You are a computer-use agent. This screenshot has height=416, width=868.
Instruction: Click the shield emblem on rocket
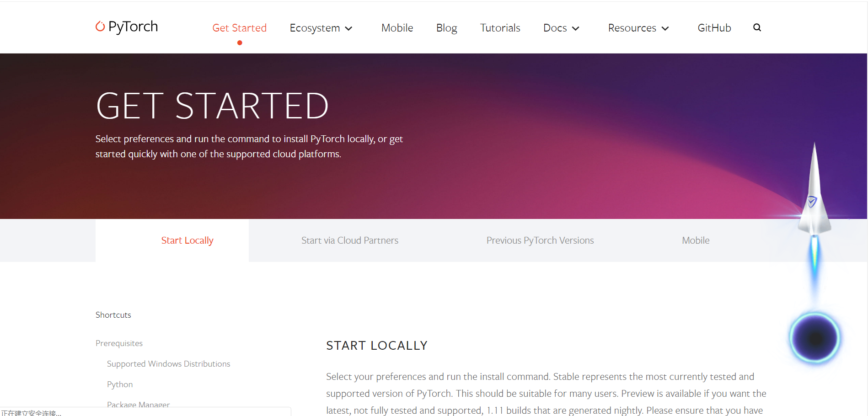click(x=812, y=201)
